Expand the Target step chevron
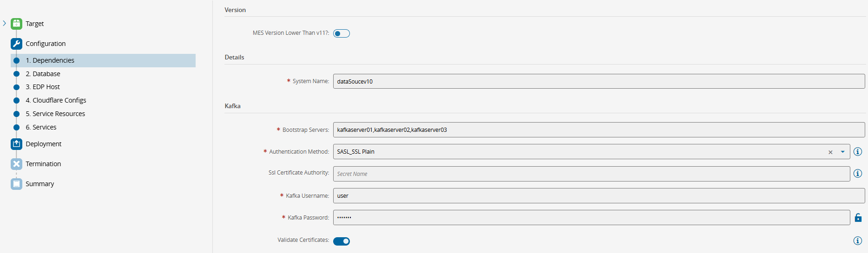868x253 pixels. [x=5, y=23]
